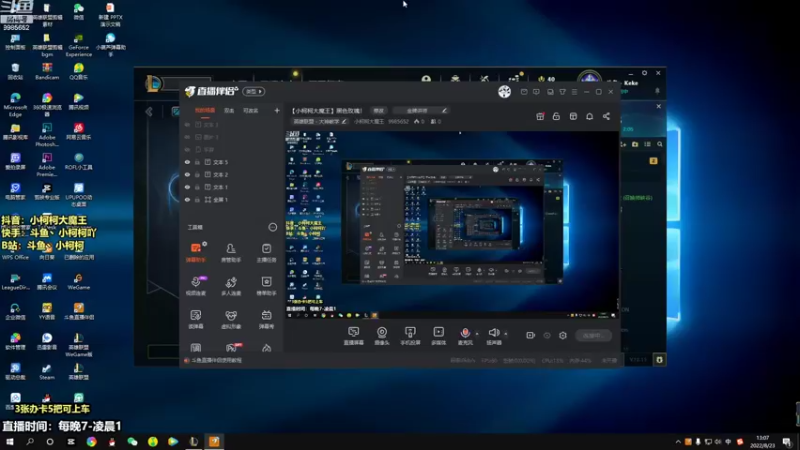Add a 多媒体 source
Viewport: 800px width, 450px height.
pyautogui.click(x=438, y=336)
